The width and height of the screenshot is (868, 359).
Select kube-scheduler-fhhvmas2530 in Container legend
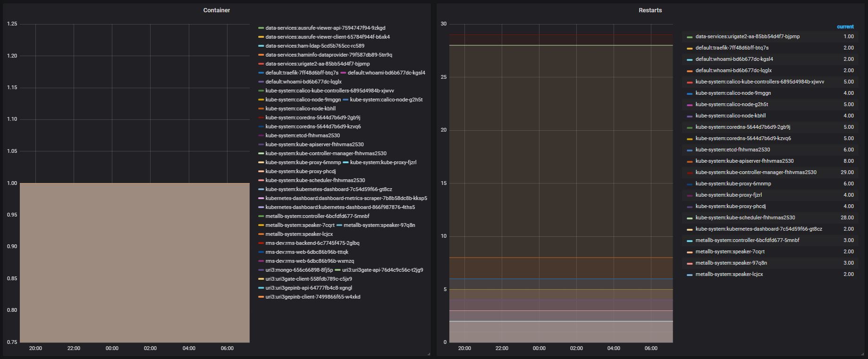[x=315, y=180]
